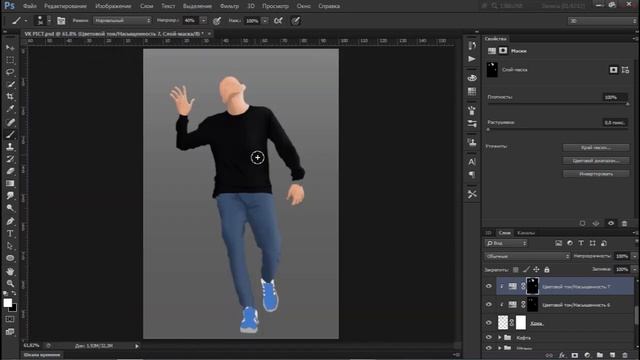Hide Цветовой тон/Насыщенность 6 layer
This screenshot has height=360, width=640.
tap(489, 305)
